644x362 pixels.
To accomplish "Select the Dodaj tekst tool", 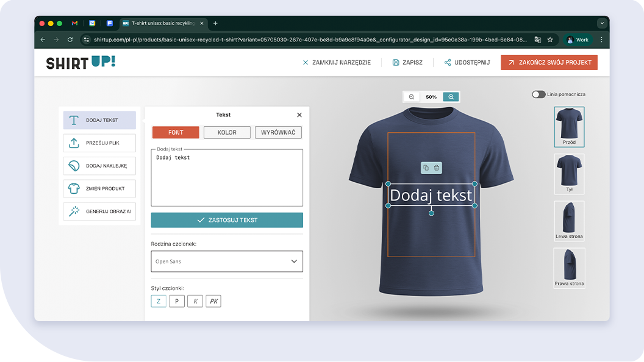I will pyautogui.click(x=99, y=120).
